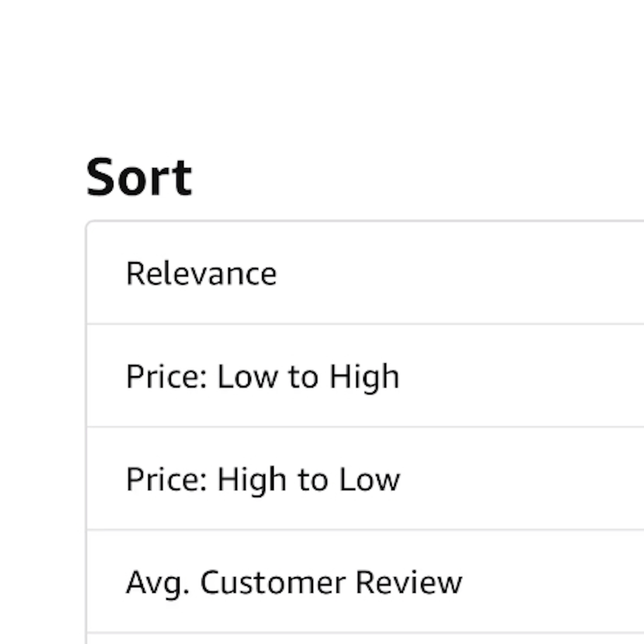Screen dimensions: 644x644
Task: Choose the High to Low price entry
Action: (x=263, y=479)
